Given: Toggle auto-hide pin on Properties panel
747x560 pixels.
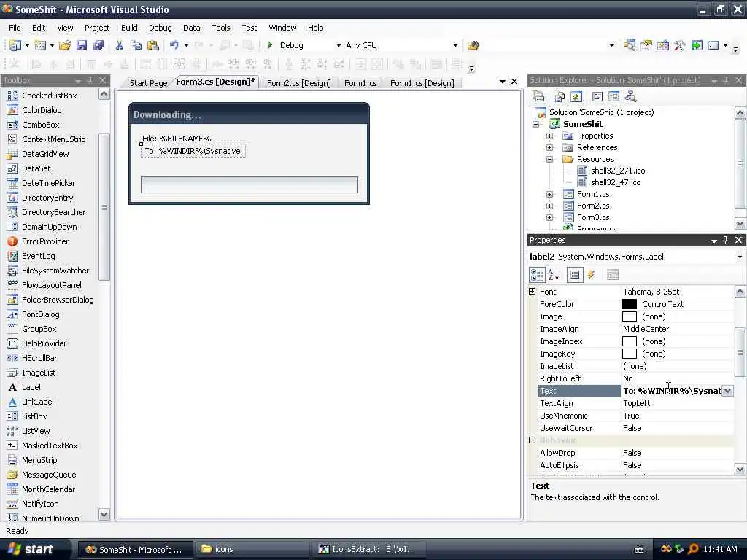Looking at the screenshot, I should [726, 240].
